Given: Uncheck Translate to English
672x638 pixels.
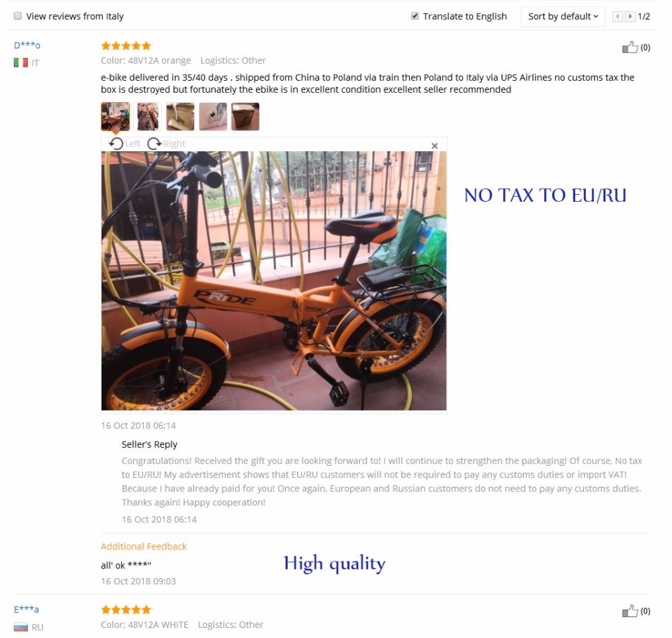Looking at the screenshot, I should [x=415, y=16].
